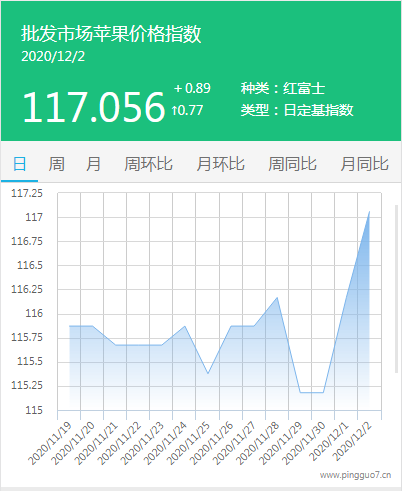Click the 2020/11/25 dip data point
The image size is (402, 491).
tap(208, 373)
